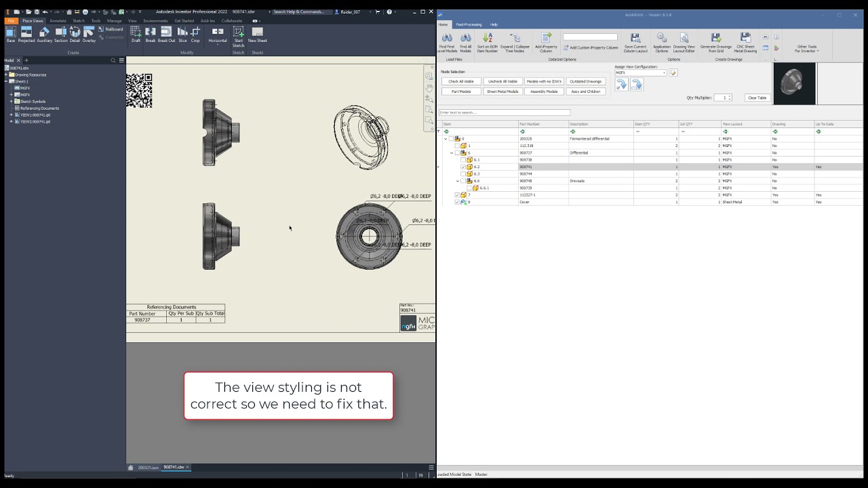Click Generate Drawings from Grid
The image size is (868, 488).
coord(715,43)
